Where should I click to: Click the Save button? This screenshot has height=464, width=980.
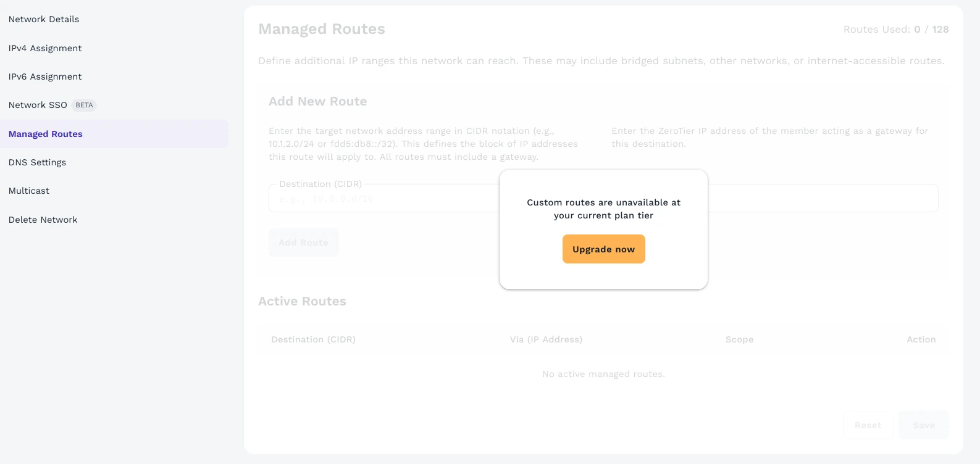(x=924, y=425)
